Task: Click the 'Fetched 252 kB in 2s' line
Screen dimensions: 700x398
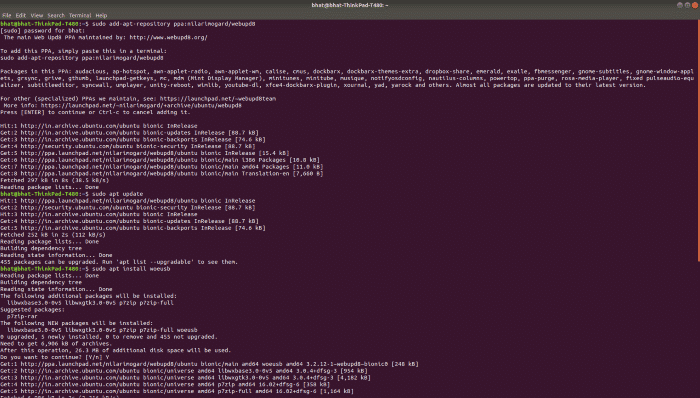Action: [53, 235]
